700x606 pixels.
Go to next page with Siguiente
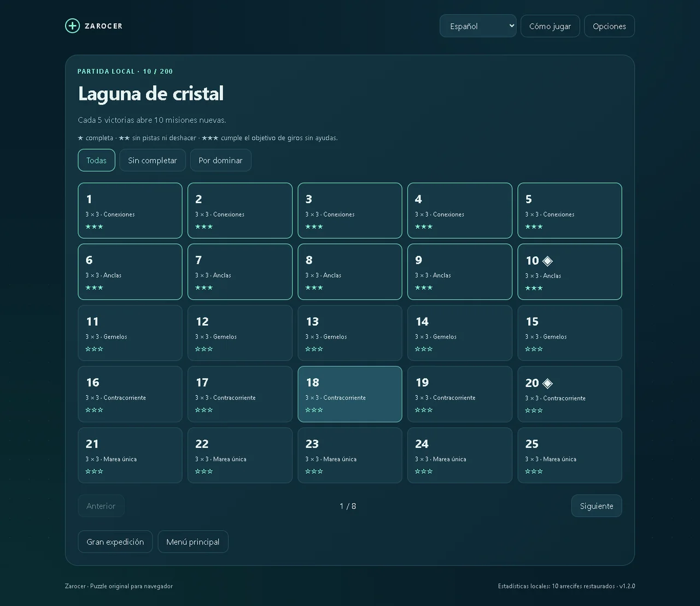click(x=597, y=506)
